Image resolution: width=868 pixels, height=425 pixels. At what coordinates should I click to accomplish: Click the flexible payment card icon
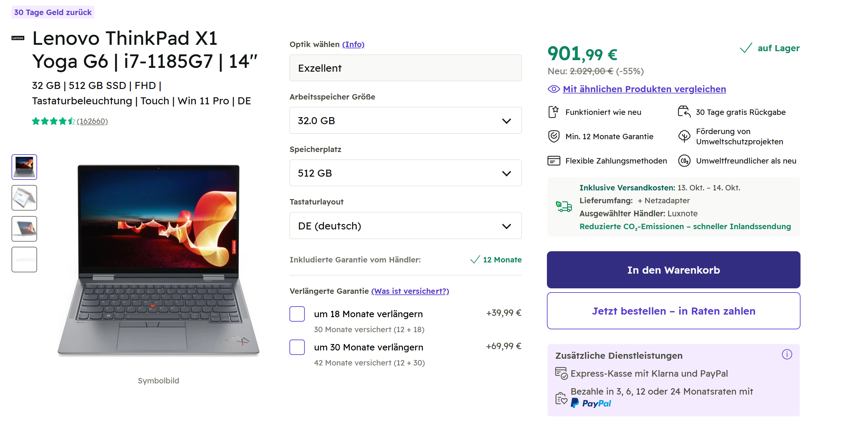pyautogui.click(x=554, y=161)
